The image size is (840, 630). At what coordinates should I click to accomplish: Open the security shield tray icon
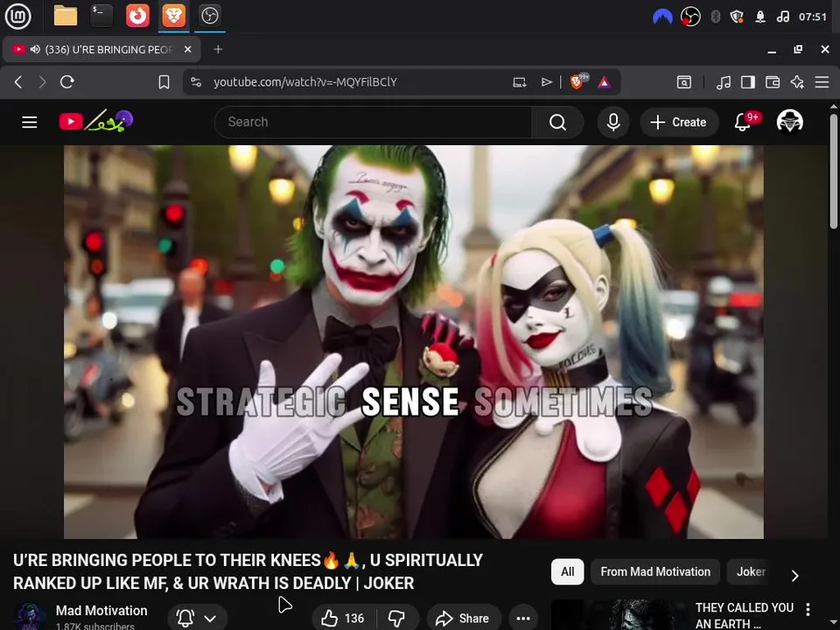coord(737,17)
